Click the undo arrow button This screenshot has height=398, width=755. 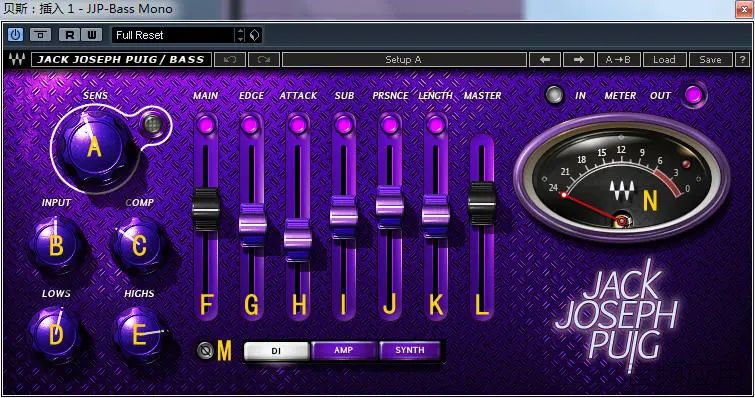coord(230,60)
